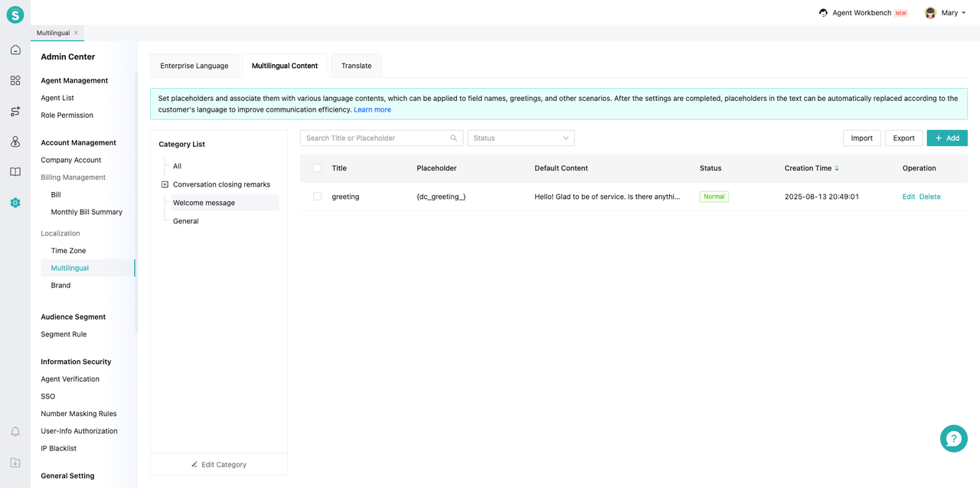Add a new multilingual content entry
This screenshot has height=488, width=980.
947,138
